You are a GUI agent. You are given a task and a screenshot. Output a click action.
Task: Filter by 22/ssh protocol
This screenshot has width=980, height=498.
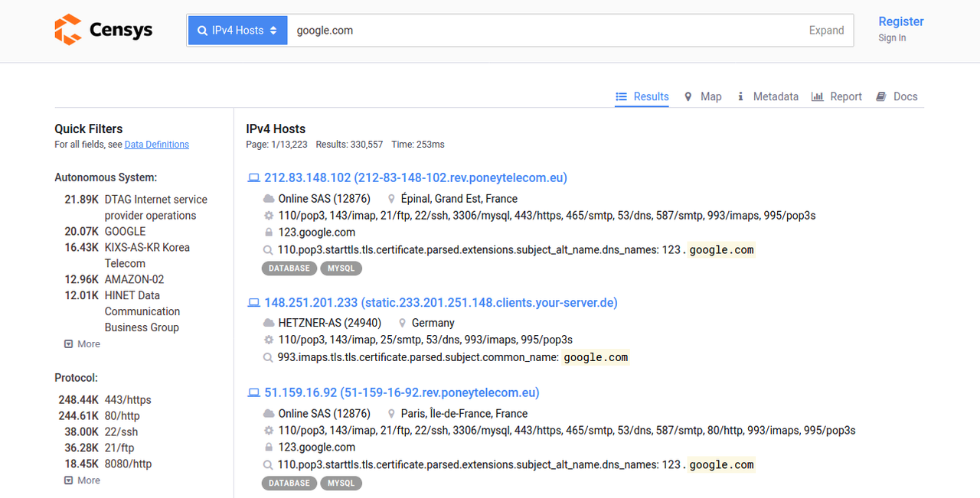pyautogui.click(x=122, y=431)
